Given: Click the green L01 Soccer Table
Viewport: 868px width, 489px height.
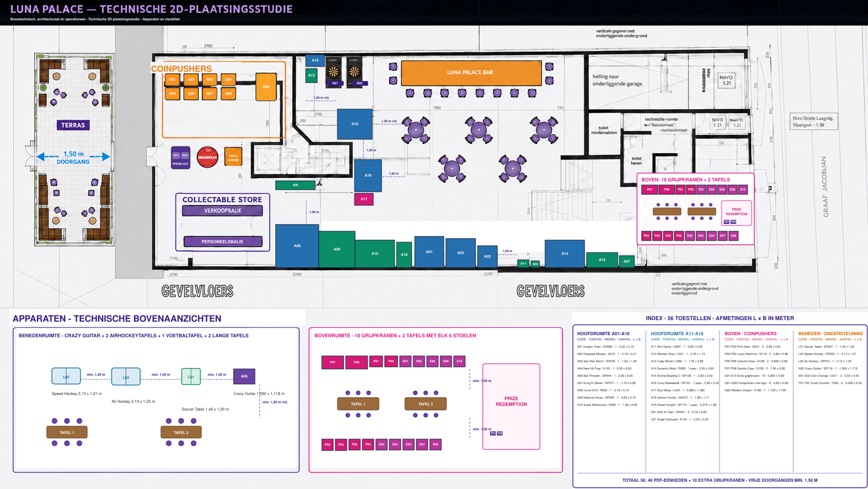Looking at the screenshot, I should point(191,376).
